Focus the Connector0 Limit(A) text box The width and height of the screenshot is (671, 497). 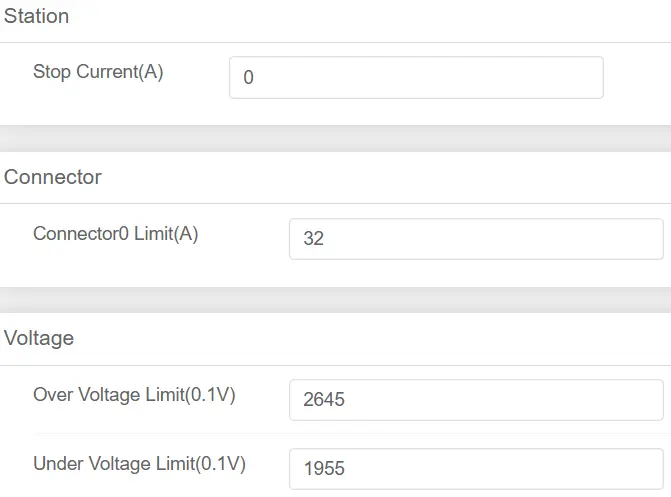(x=476, y=239)
